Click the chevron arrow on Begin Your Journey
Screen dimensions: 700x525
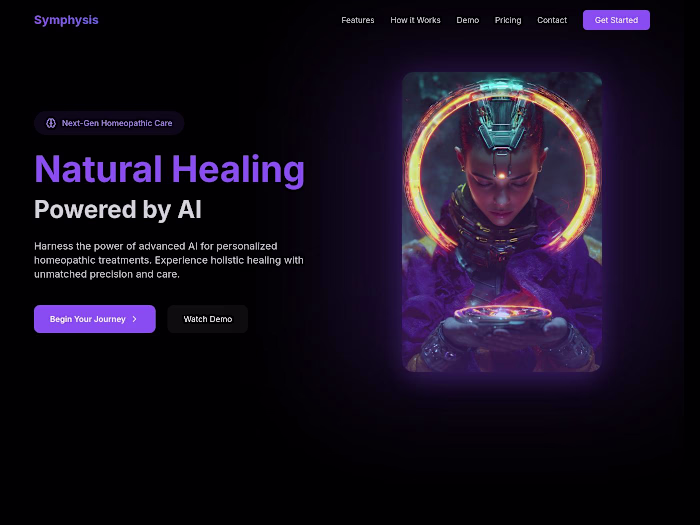coord(134,319)
